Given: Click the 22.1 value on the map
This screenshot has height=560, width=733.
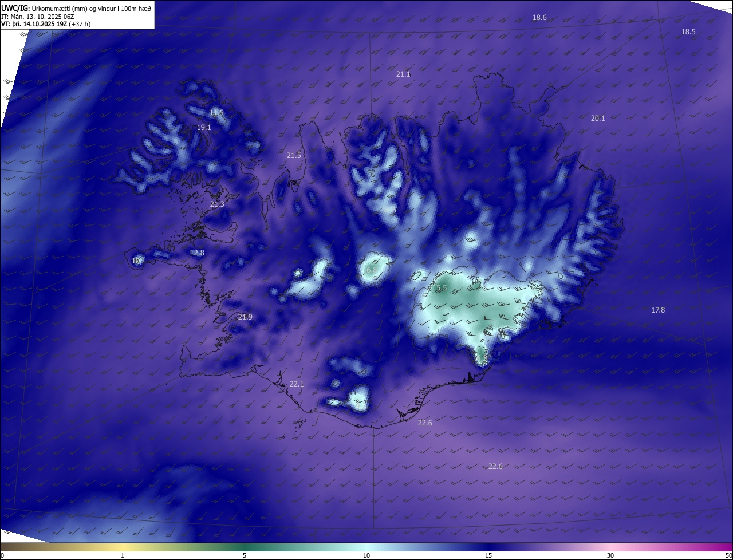Looking at the screenshot, I should coord(297,384).
